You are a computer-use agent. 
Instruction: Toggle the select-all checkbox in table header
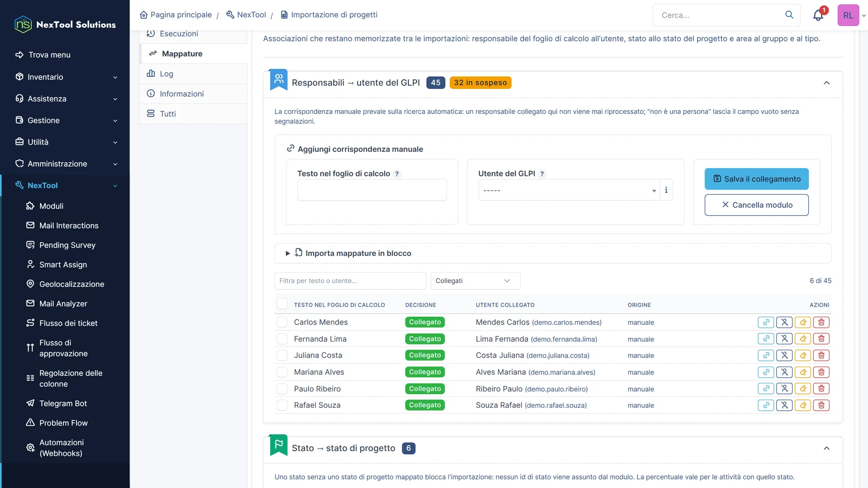tap(282, 304)
